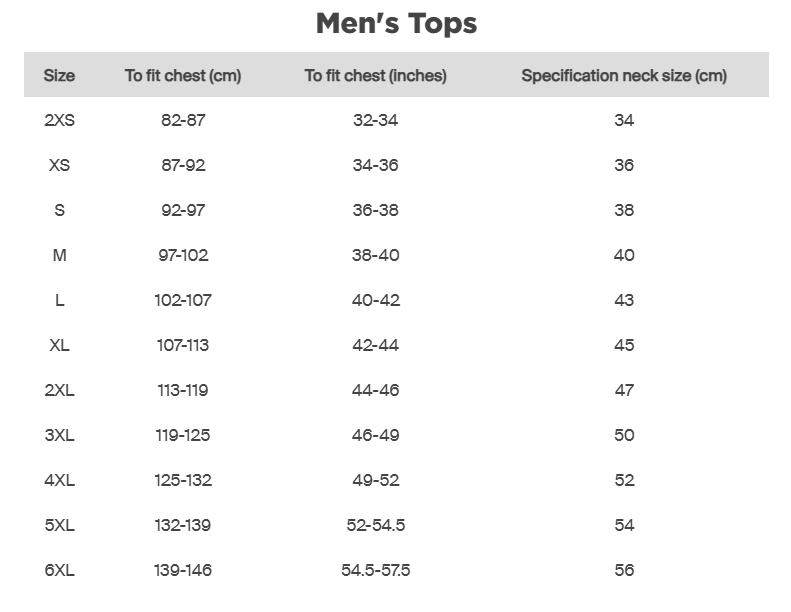Screen dimensions: 791x612
Task: Click neck size value 43
Action: [x=624, y=300]
